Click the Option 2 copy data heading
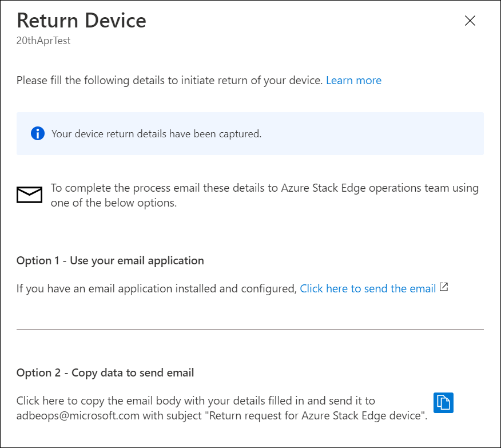This screenshot has height=448, width=501. click(105, 372)
